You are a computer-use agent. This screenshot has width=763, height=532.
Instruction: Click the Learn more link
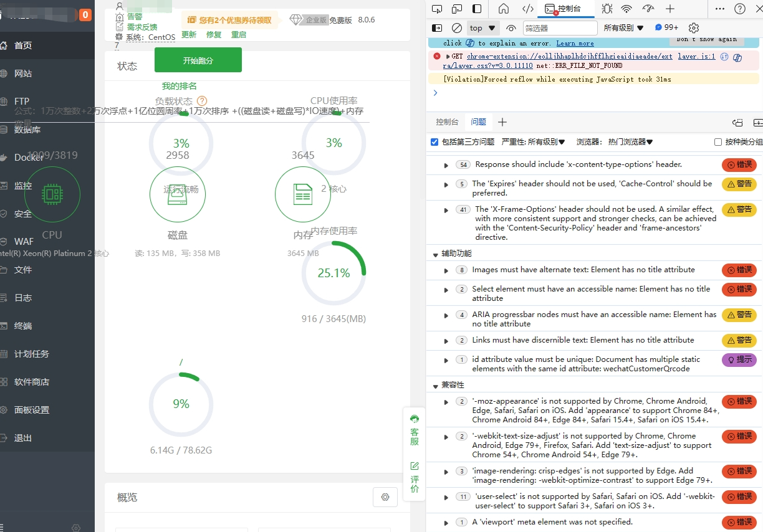pos(575,43)
